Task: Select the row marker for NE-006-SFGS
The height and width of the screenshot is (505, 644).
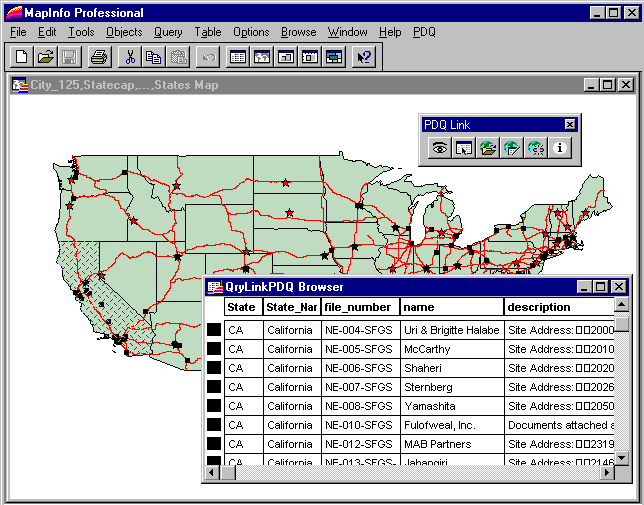Action: click(214, 367)
